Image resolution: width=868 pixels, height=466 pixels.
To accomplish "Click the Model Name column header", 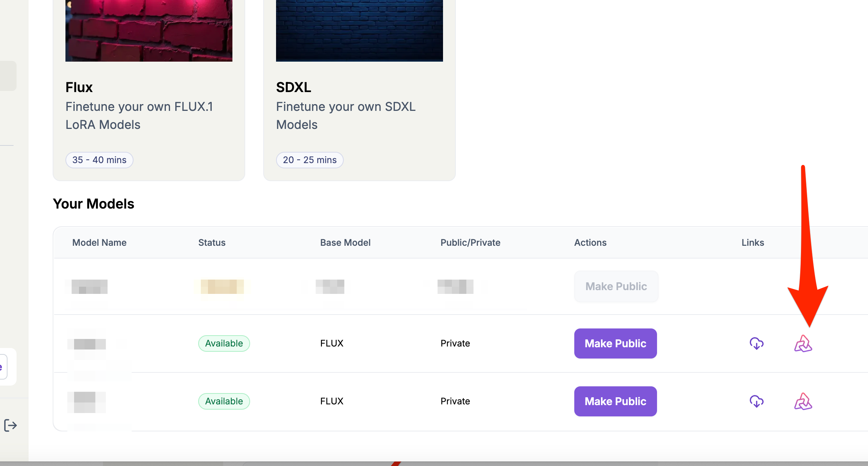I will pyautogui.click(x=99, y=243).
